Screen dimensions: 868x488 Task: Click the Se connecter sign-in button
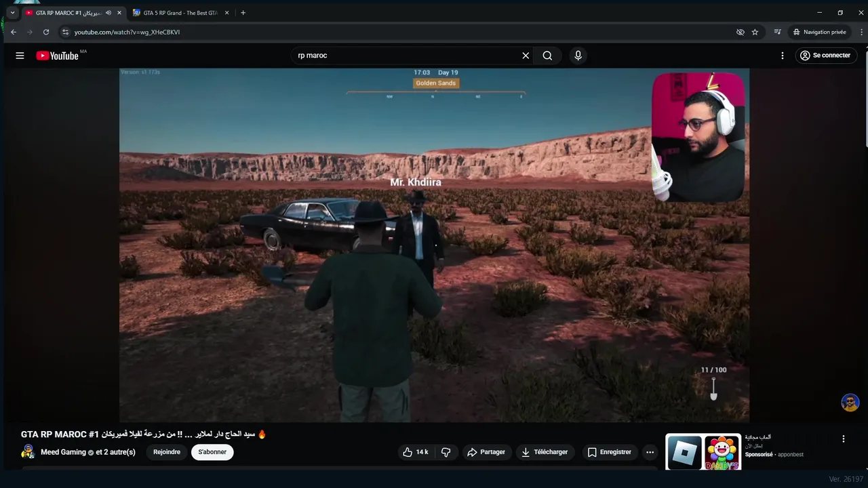pos(826,56)
